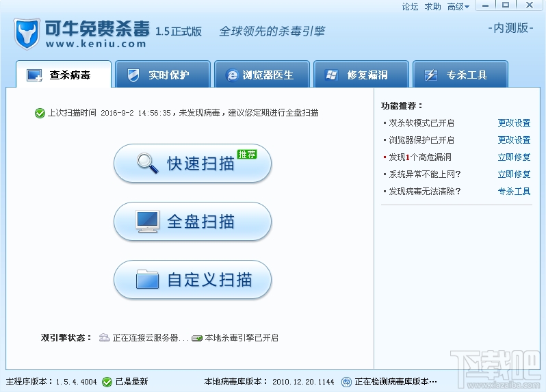Click text 双杀软模式已开启
Image resolution: width=546 pixels, height=392 pixels.
point(421,123)
